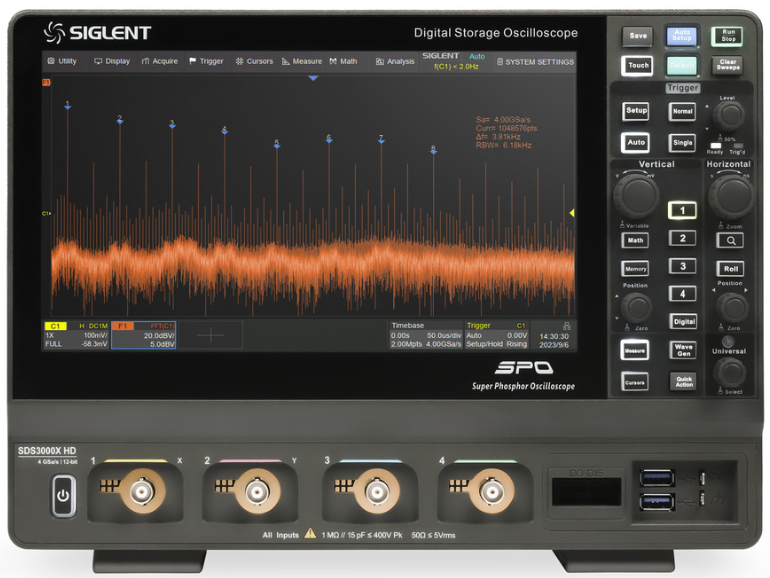Screen dimensions: 770x578
Task: Click the lower USB port
Action: point(657,502)
